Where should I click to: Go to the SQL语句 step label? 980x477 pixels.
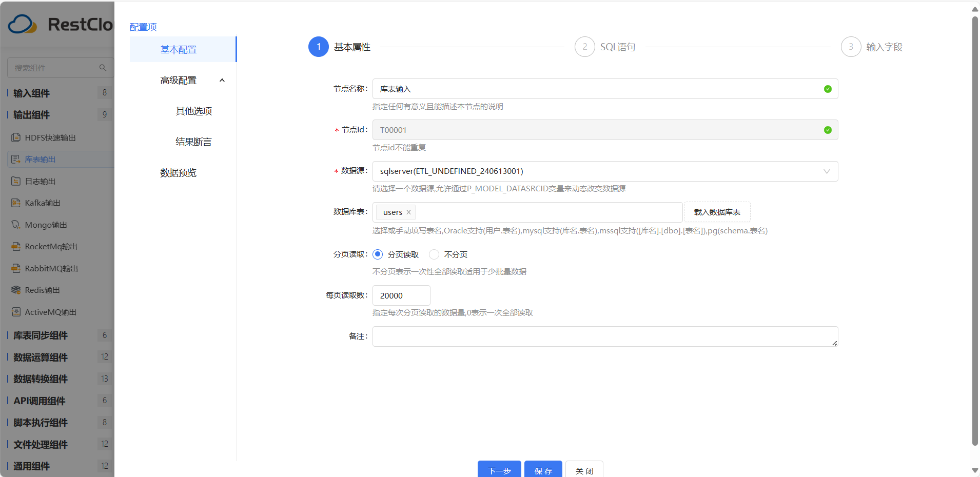click(x=618, y=47)
